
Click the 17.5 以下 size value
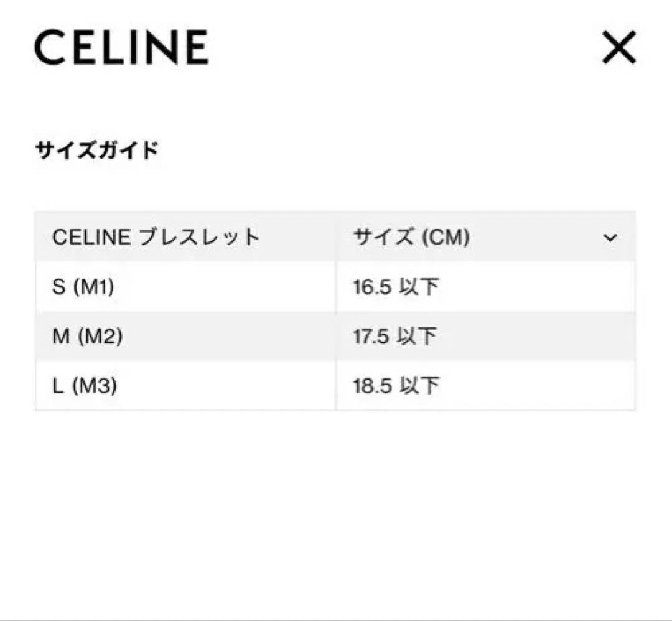(395, 335)
